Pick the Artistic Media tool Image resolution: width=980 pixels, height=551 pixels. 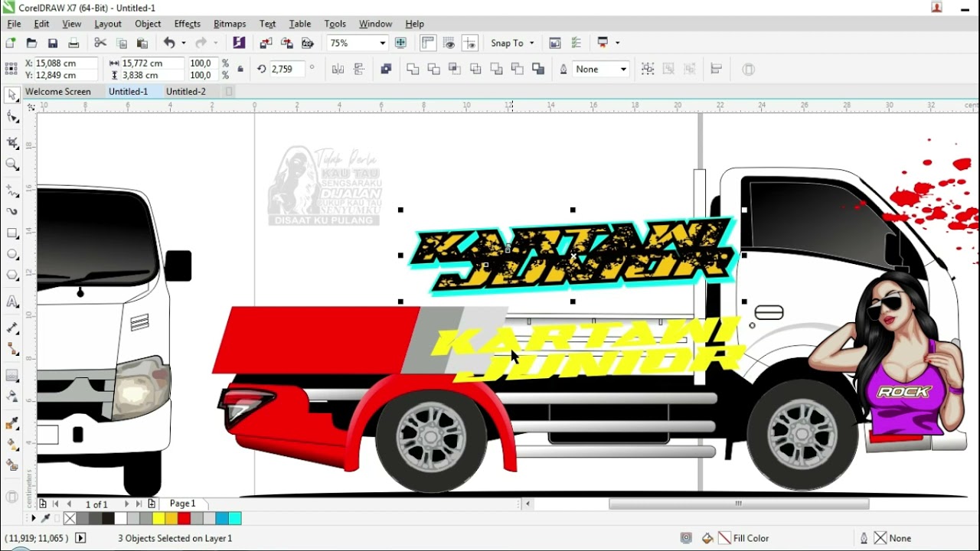tap(12, 211)
